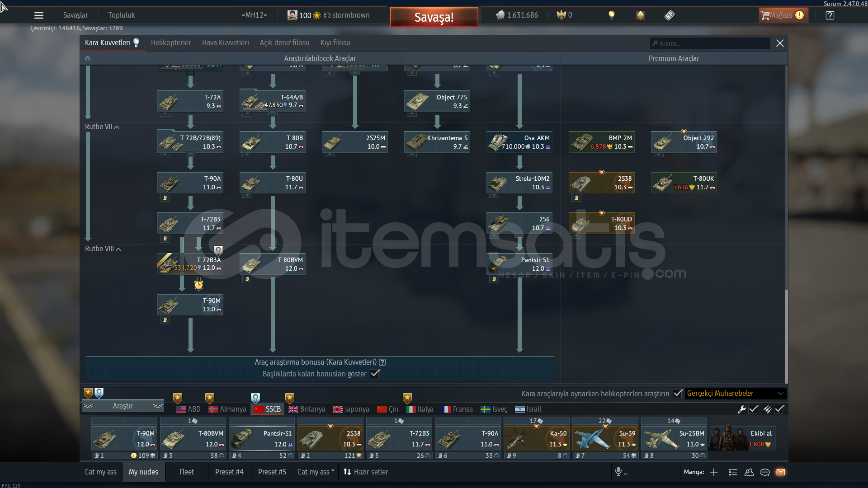868x488 pixels.
Task: Click the yellow warning icon on T-90M slot
Action: coord(134,455)
